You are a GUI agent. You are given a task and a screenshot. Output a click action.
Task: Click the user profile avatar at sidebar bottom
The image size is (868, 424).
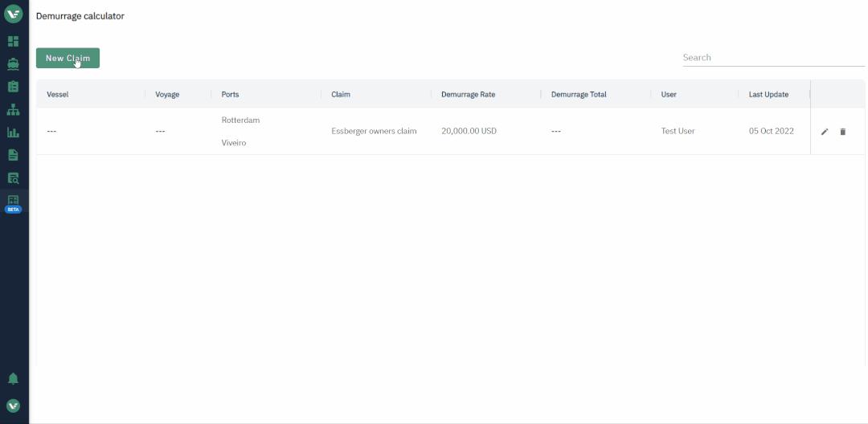tap(14, 406)
